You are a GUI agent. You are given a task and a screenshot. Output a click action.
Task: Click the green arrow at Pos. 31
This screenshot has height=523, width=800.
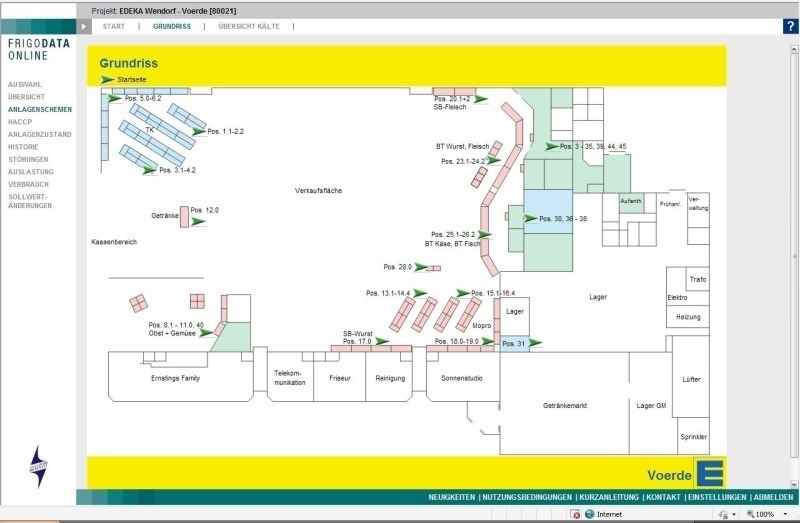(x=535, y=343)
